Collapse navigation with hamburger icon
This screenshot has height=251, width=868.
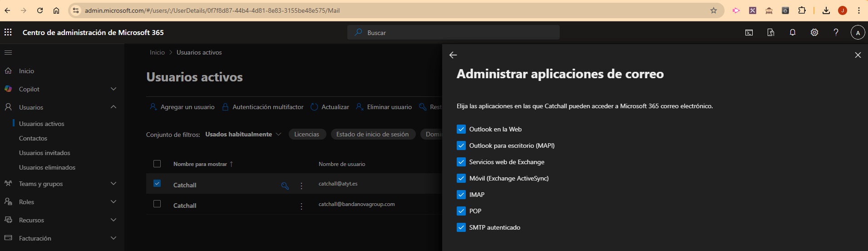pos(8,53)
